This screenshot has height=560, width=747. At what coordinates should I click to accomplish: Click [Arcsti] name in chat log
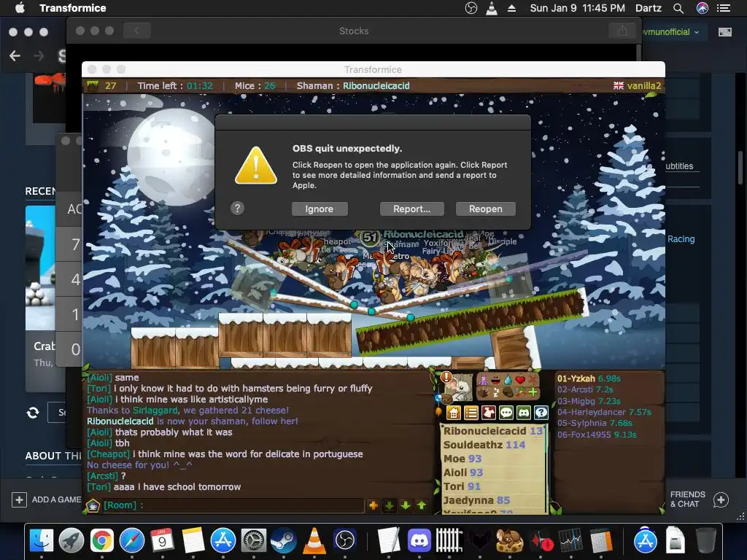point(102,475)
